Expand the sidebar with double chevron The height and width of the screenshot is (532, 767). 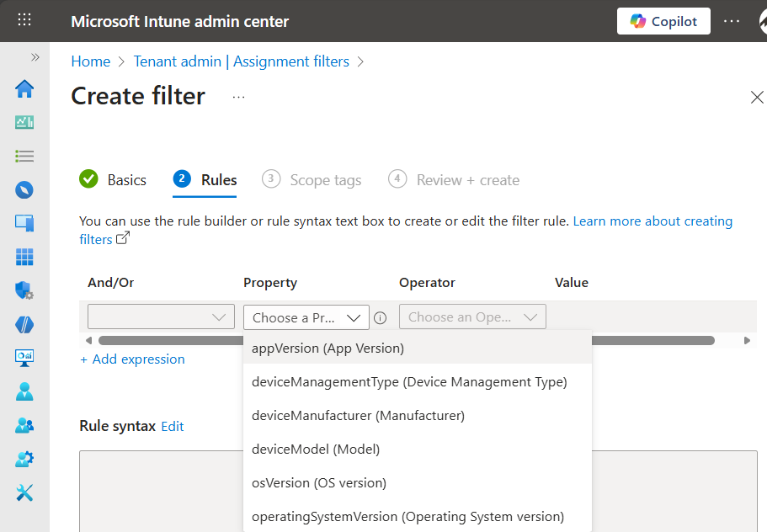click(35, 57)
